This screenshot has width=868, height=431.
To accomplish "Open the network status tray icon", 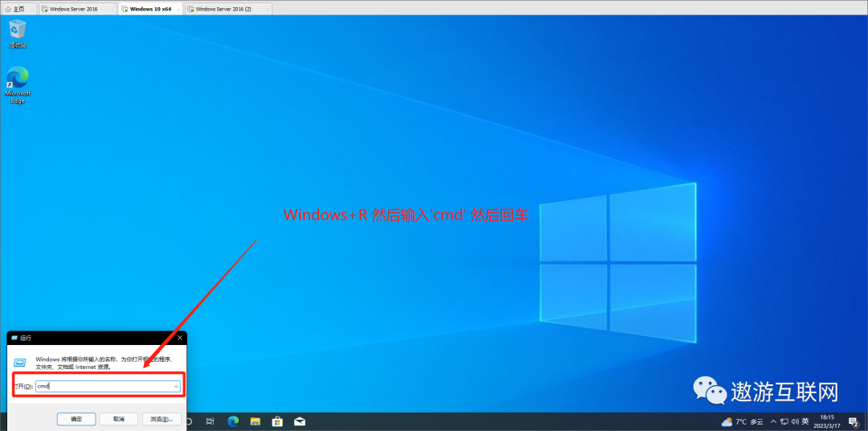I will pos(784,421).
